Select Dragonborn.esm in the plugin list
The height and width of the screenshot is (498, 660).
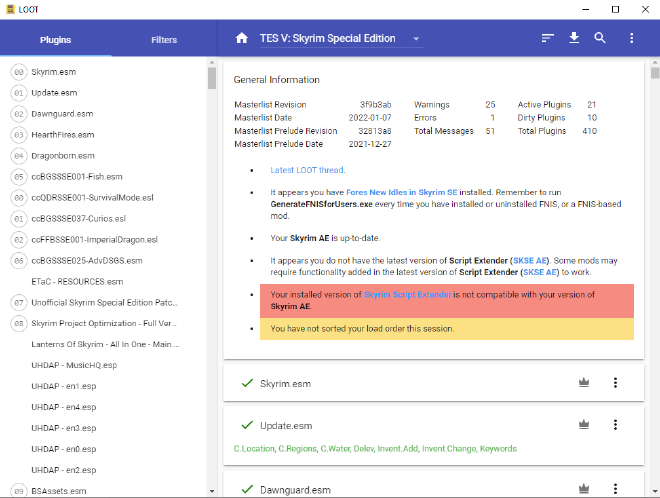[63, 156]
